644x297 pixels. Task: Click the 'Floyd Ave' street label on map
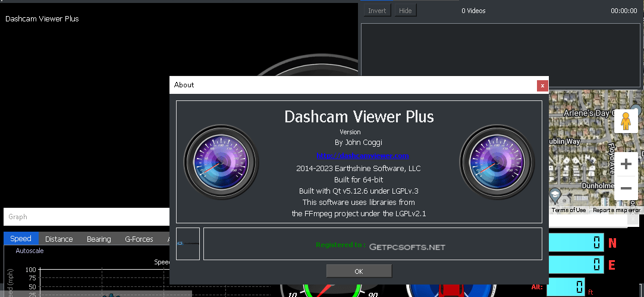611,159
